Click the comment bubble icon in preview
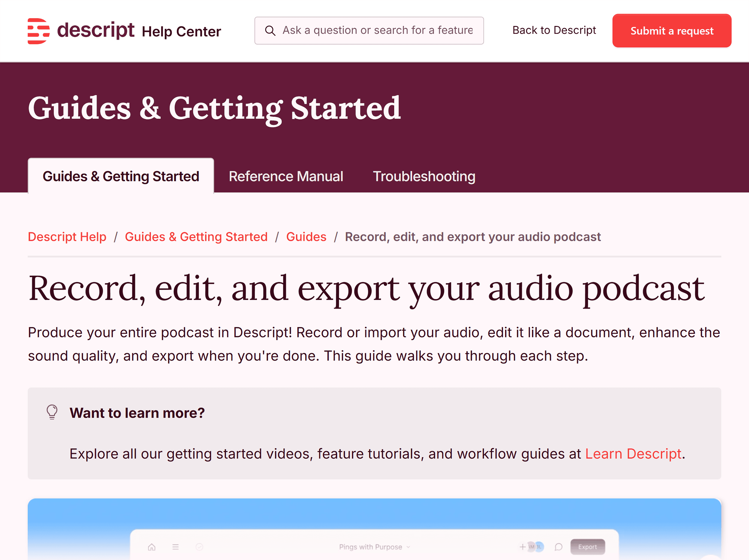Viewport: 749px width, 560px height. click(x=558, y=547)
